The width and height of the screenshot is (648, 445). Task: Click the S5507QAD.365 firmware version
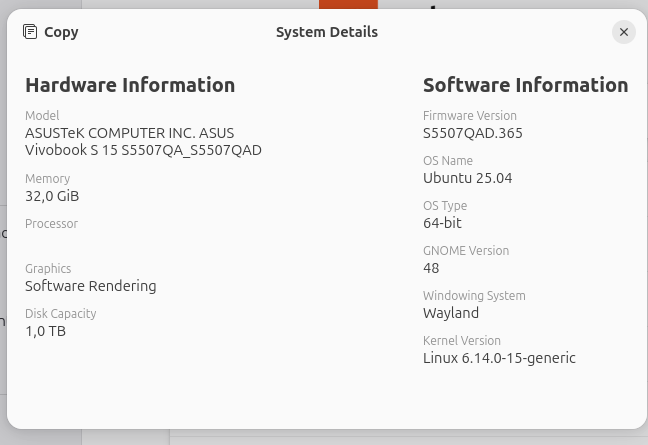473,133
